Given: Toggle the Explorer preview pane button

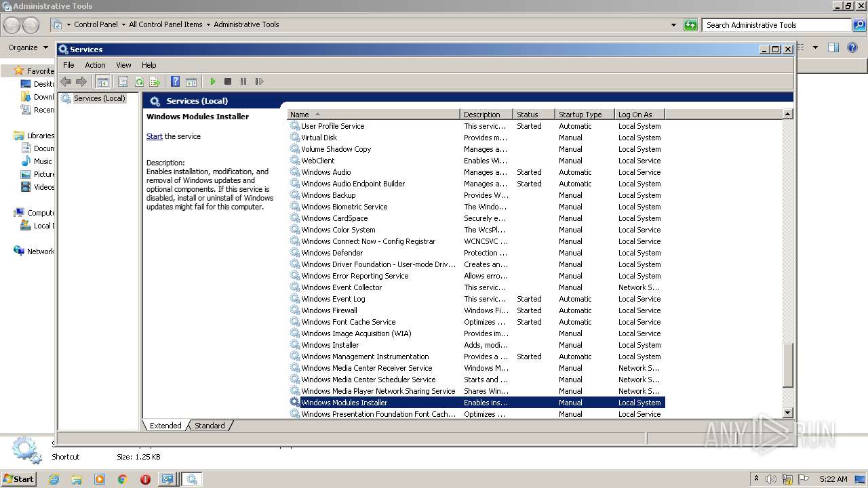Looking at the screenshot, I should pyautogui.click(x=833, y=47).
